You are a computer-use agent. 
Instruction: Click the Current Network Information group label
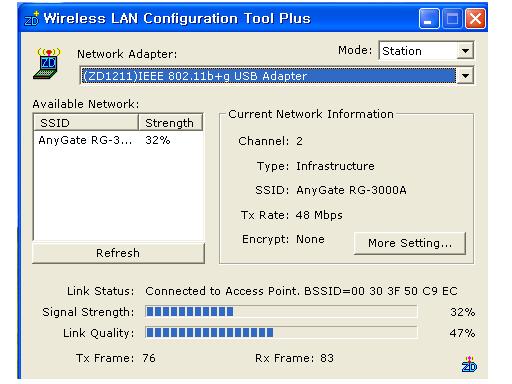point(311,114)
